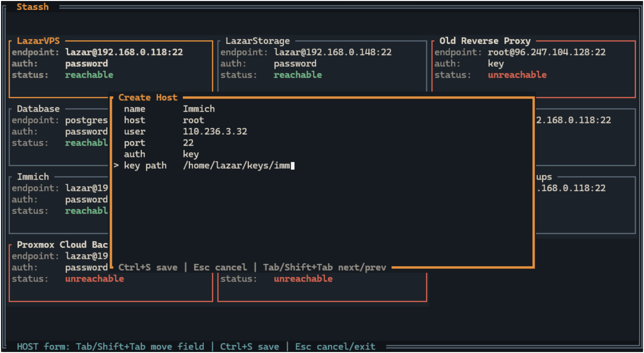Click the Ctrl+S save hint in dialog footer
The image size is (644, 353).
[148, 267]
